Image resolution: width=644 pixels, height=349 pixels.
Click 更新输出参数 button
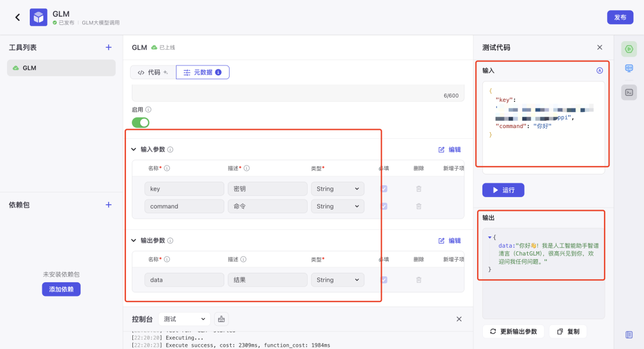513,331
